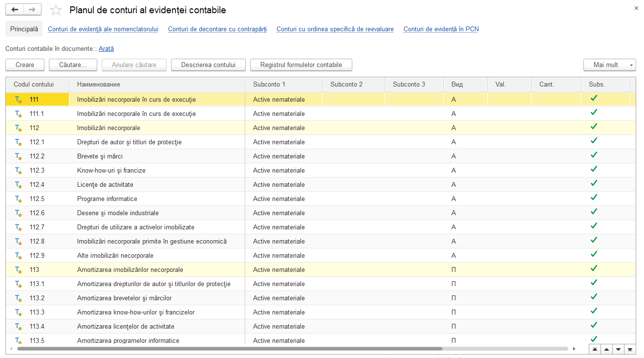The image size is (644, 358).
Task: Sort by Codul contului column header
Action: [x=34, y=85]
